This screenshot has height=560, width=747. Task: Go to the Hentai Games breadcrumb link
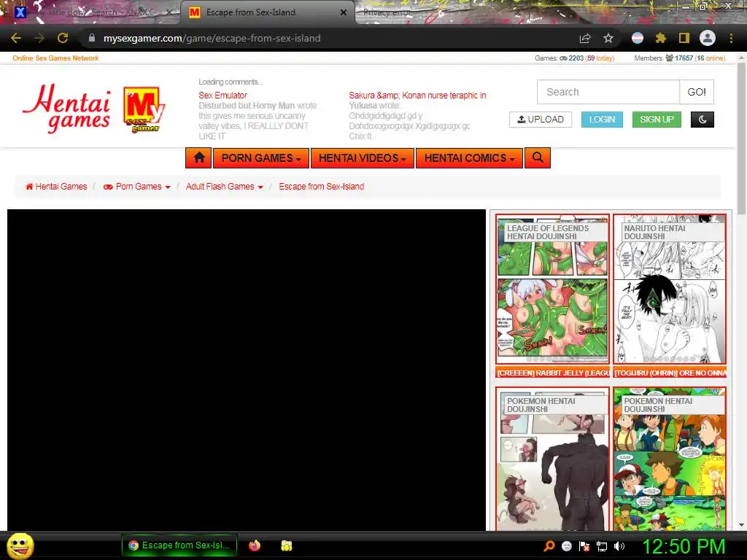[56, 187]
